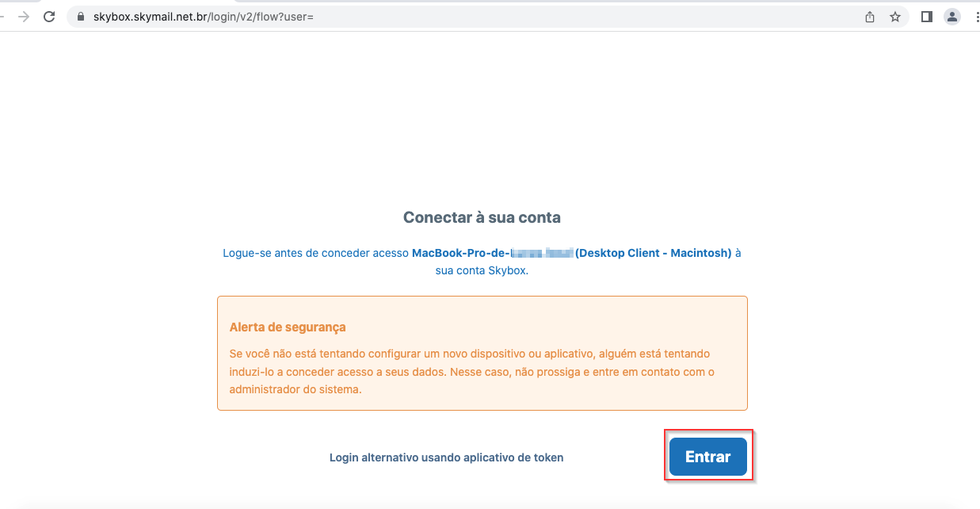Click the blue Entrar button

click(x=708, y=457)
